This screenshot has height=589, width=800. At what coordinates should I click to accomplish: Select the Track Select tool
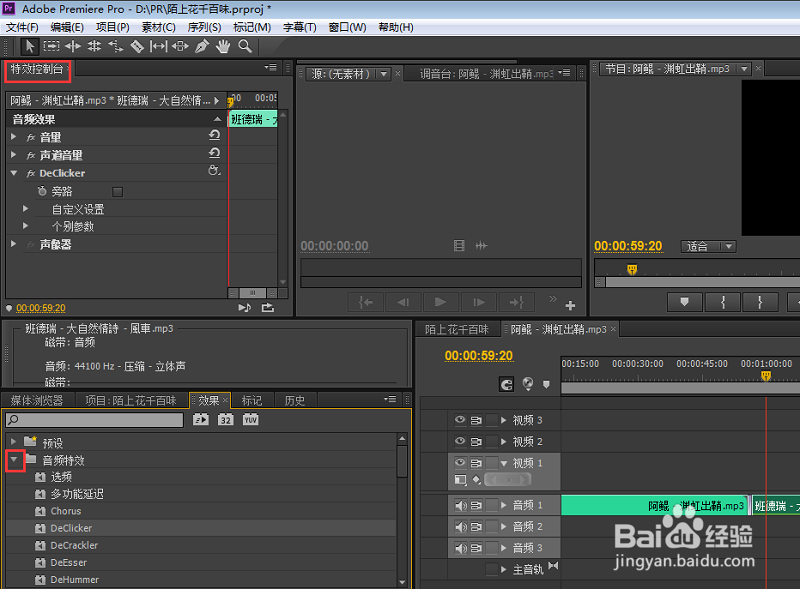pos(51,46)
